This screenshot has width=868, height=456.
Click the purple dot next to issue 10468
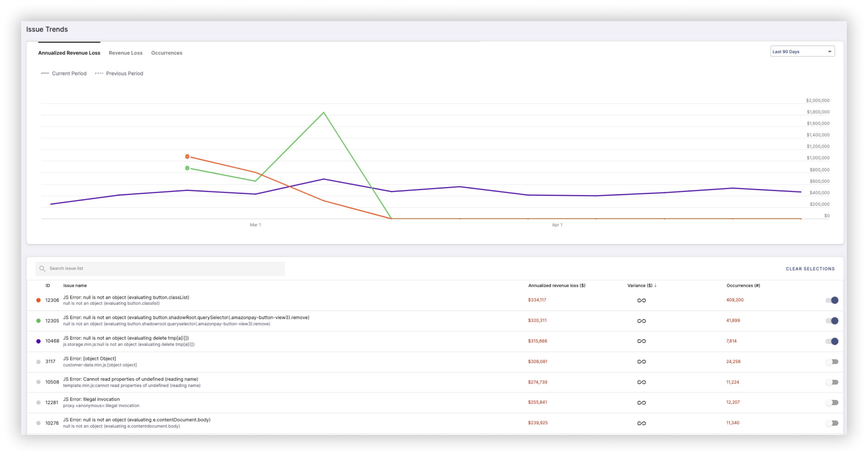click(38, 341)
